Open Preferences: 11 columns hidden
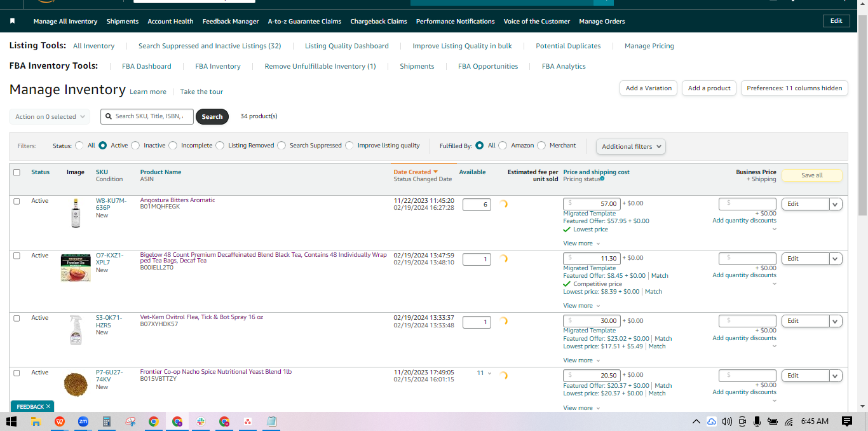 click(x=794, y=88)
